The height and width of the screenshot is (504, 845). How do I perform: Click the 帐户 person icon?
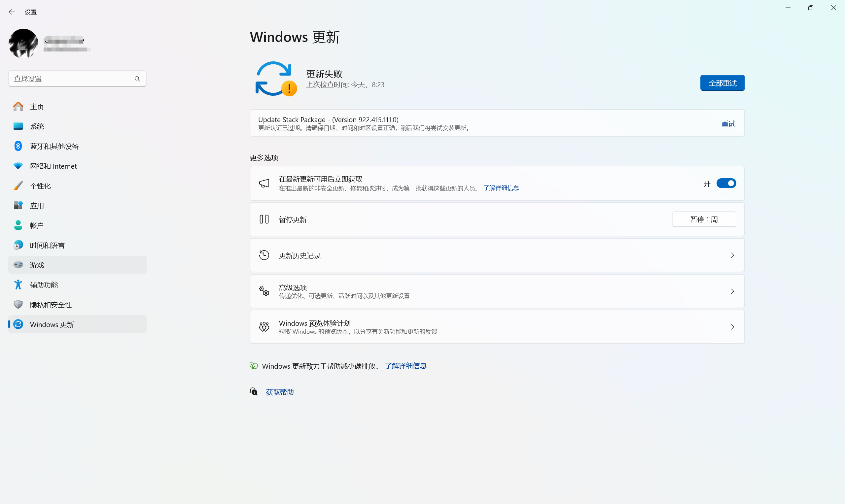coord(18,225)
